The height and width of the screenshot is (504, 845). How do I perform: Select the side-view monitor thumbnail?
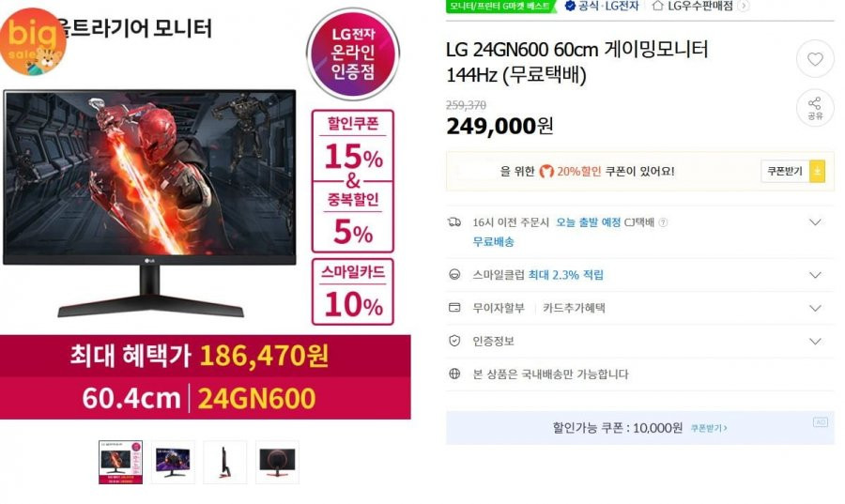(224, 462)
